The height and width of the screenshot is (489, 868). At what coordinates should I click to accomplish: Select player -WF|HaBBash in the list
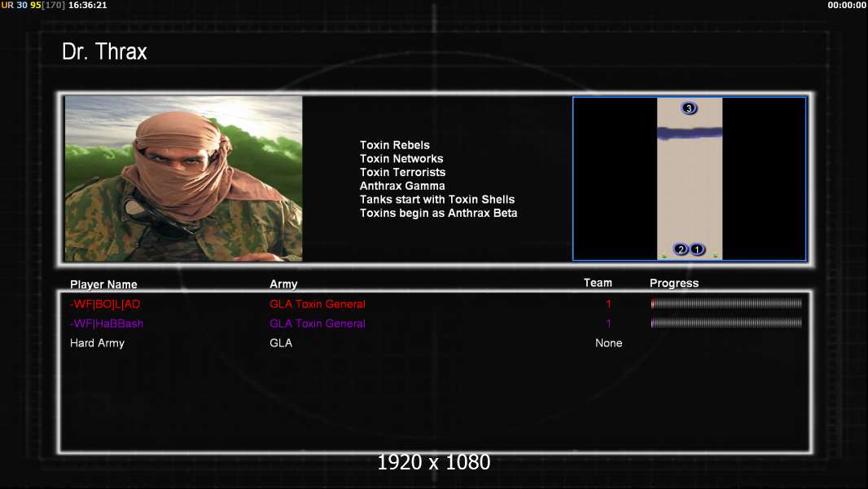[107, 324]
